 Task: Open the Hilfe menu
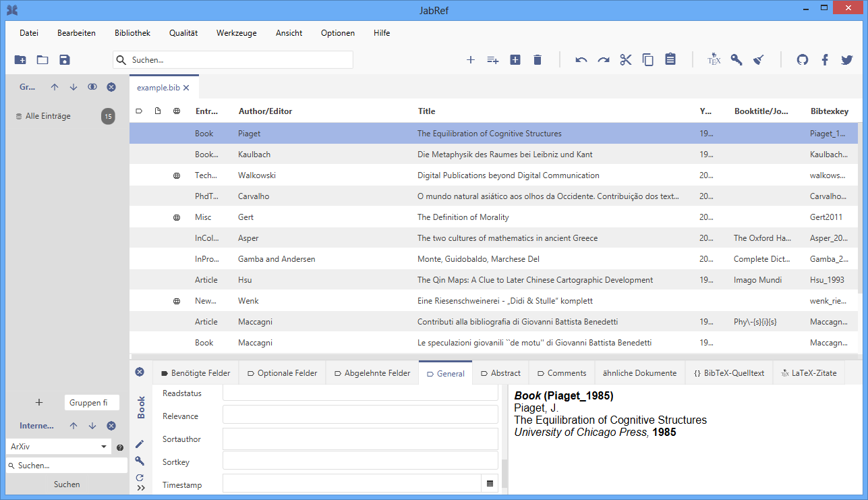(382, 33)
